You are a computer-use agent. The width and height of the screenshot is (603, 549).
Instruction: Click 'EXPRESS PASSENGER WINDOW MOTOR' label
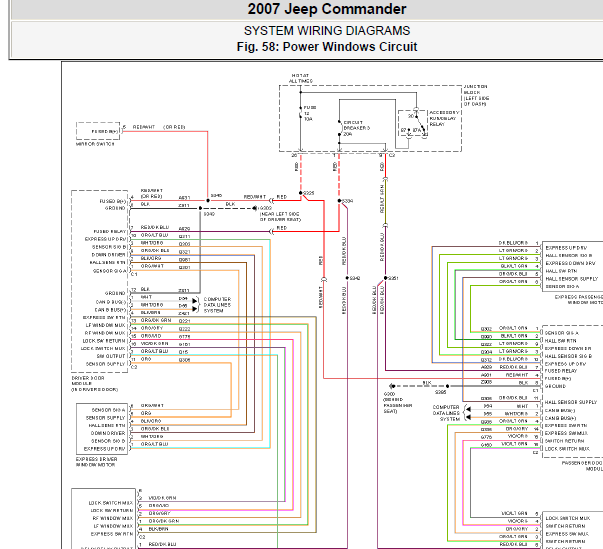[x=578, y=300]
